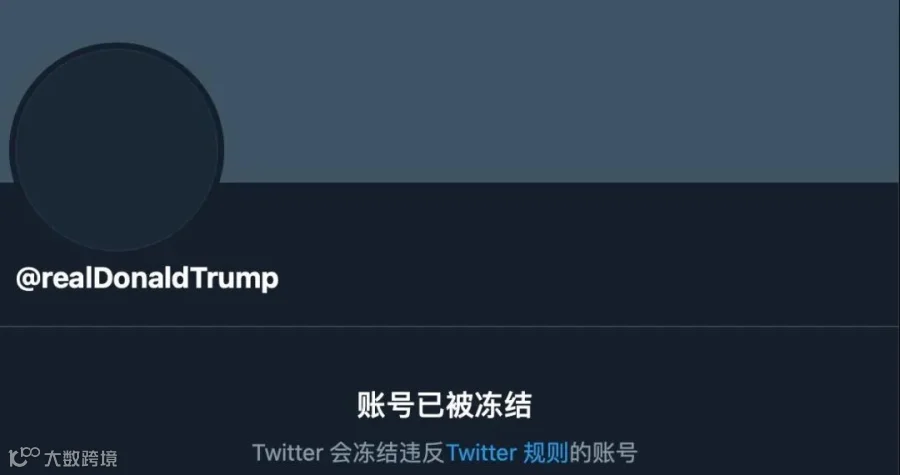Screen dimensions: 900x475
Task: Click the gray word Twitter starting the notice
Action: pos(288,453)
